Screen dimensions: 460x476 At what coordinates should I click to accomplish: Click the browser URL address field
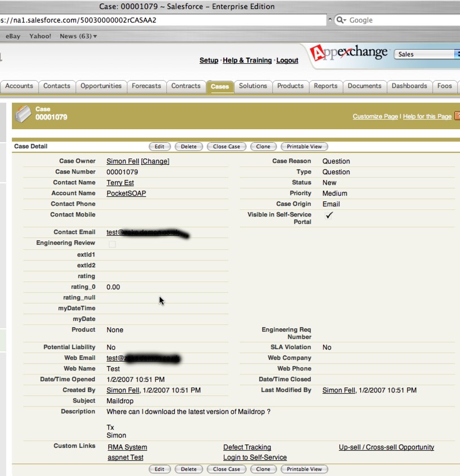[163, 20]
